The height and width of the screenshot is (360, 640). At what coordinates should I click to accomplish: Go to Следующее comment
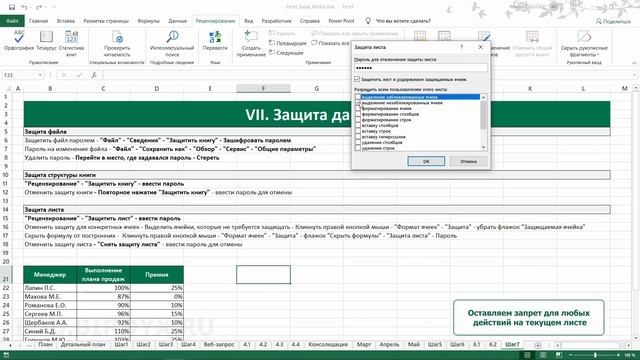(x=286, y=53)
